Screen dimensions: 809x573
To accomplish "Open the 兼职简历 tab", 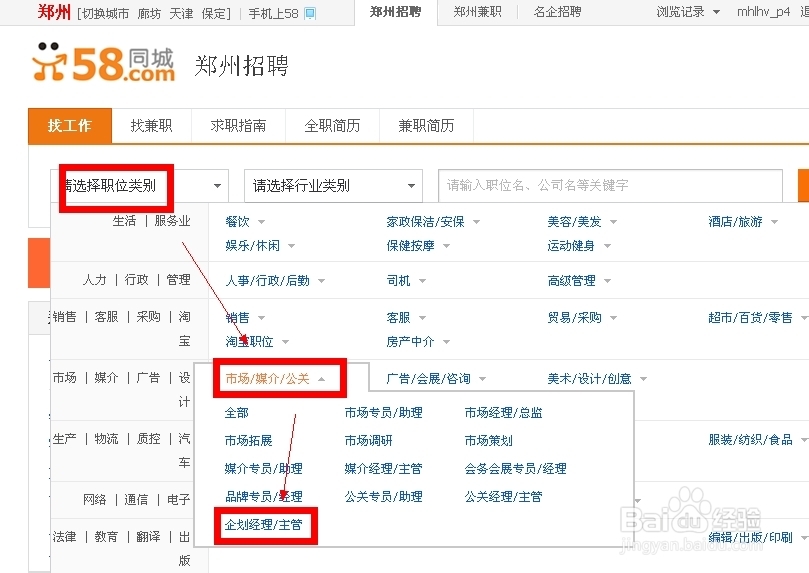I will 426,125.
